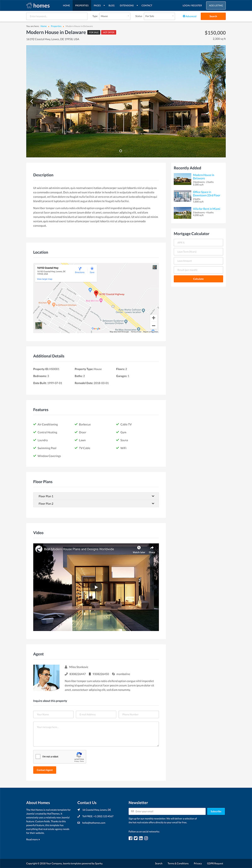Click Calculate mortgage button
The image size is (252, 868).
pos(198,279)
